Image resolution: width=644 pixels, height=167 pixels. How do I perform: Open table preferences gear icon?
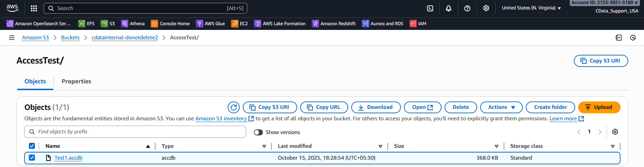(615, 132)
